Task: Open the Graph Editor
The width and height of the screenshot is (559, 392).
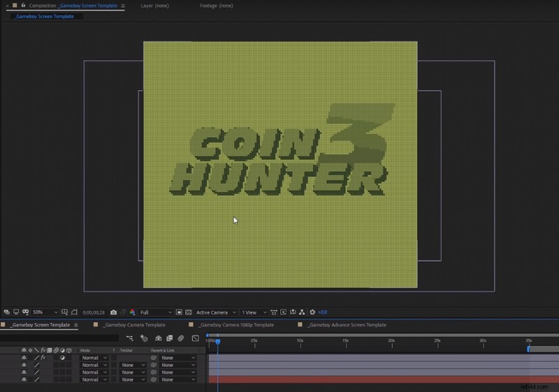Action: 196,338
